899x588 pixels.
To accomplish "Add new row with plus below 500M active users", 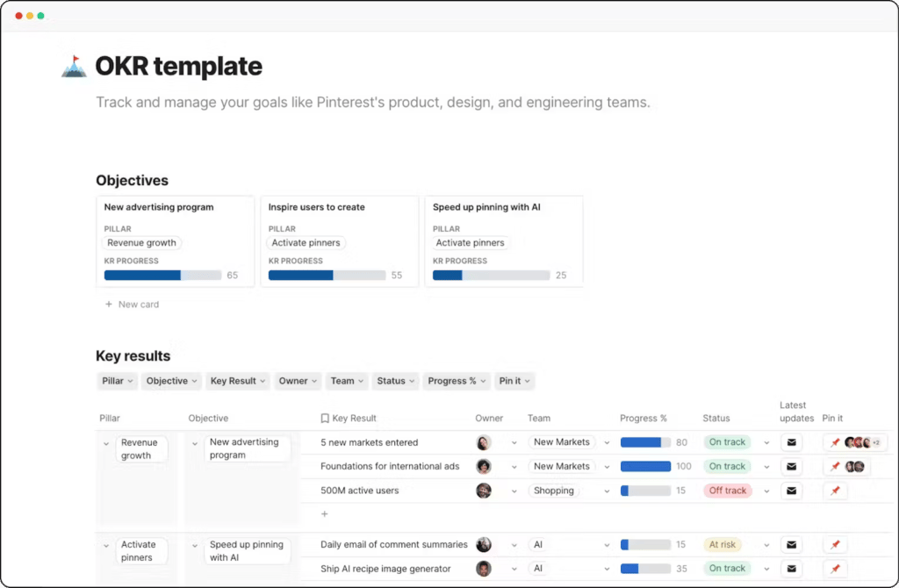I will [x=324, y=514].
